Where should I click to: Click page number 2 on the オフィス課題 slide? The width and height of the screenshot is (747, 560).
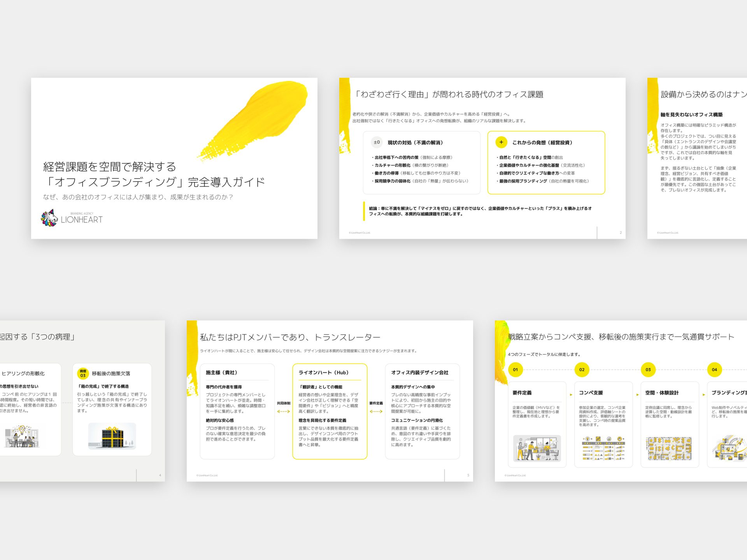pos(621,233)
